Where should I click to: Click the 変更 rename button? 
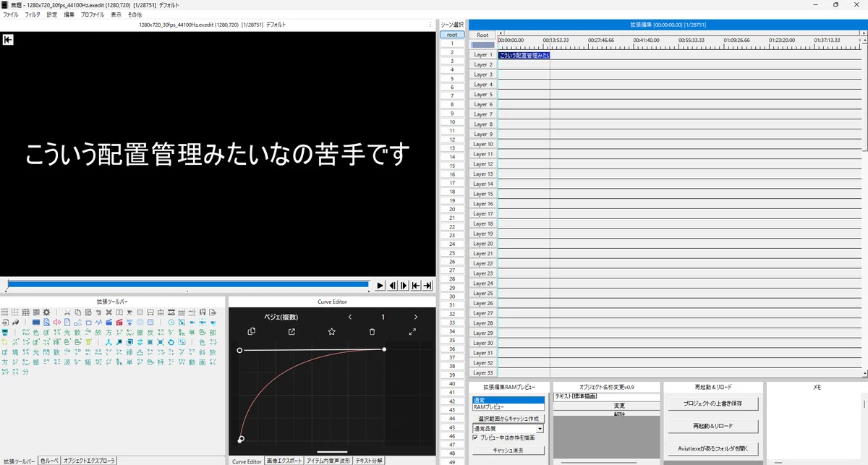619,406
